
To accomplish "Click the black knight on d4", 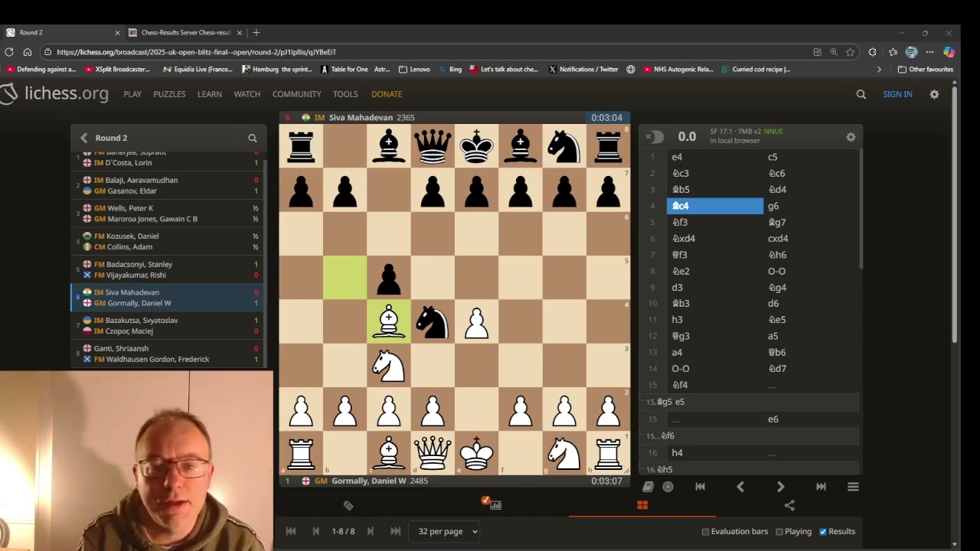I will click(x=433, y=321).
